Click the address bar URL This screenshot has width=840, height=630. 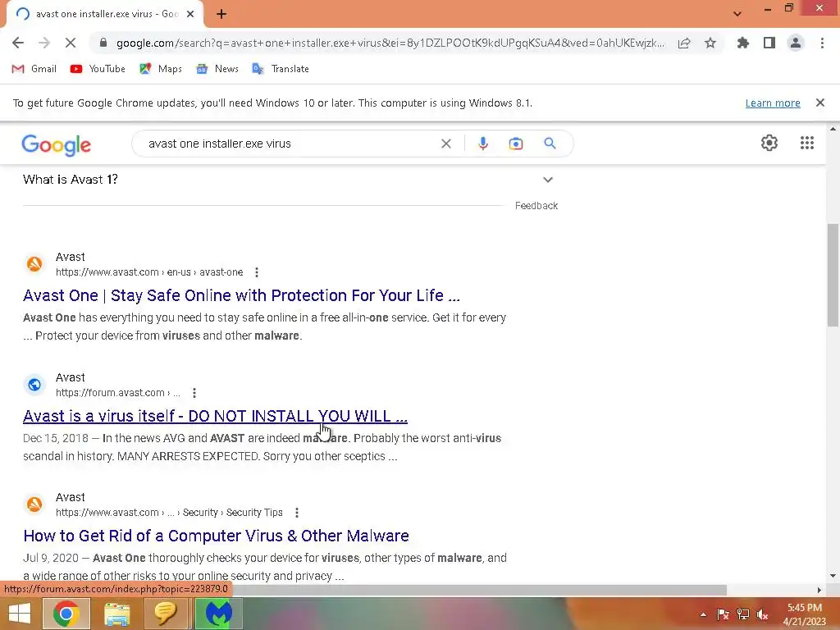point(390,43)
